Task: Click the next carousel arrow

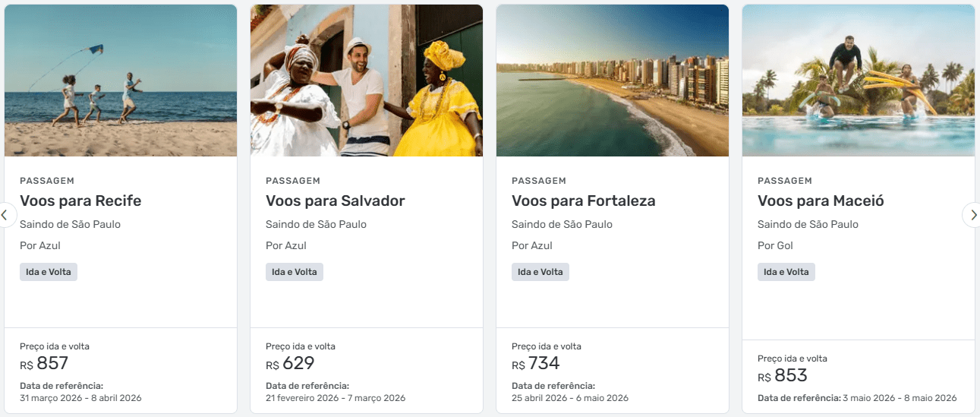Action: tap(972, 215)
